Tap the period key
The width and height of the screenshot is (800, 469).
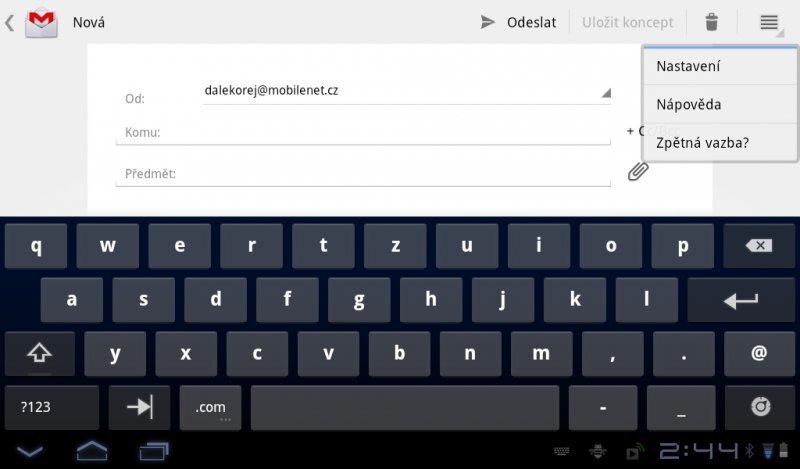tap(684, 353)
